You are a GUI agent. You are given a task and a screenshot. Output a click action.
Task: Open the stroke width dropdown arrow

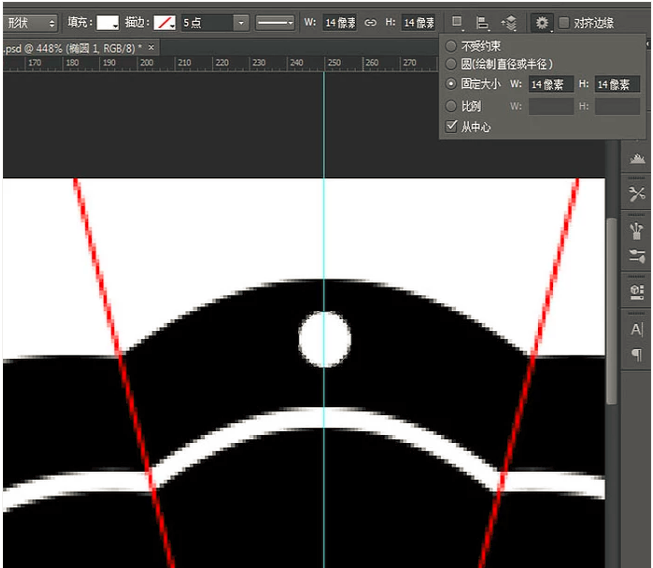(x=241, y=22)
